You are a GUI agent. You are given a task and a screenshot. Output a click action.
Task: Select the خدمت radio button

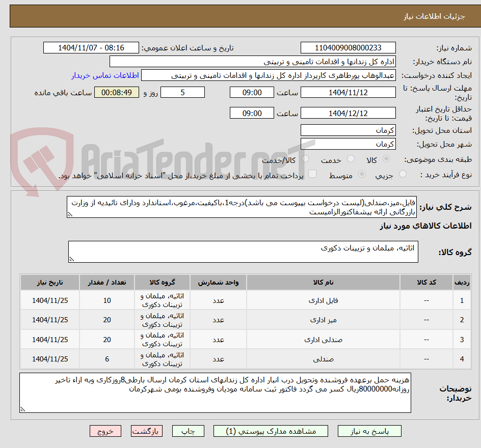(x=351, y=158)
